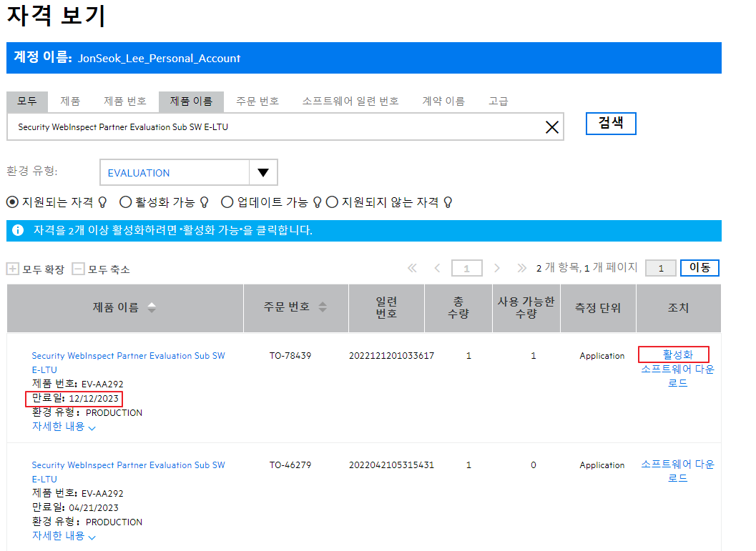Select 업데이트 가능 radio button
Viewport: 756px width, 551px height.
(227, 202)
